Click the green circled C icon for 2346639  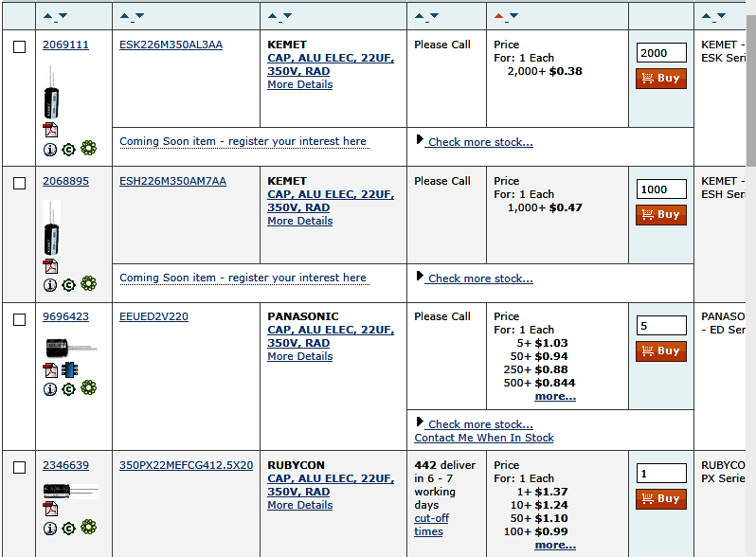[69, 529]
